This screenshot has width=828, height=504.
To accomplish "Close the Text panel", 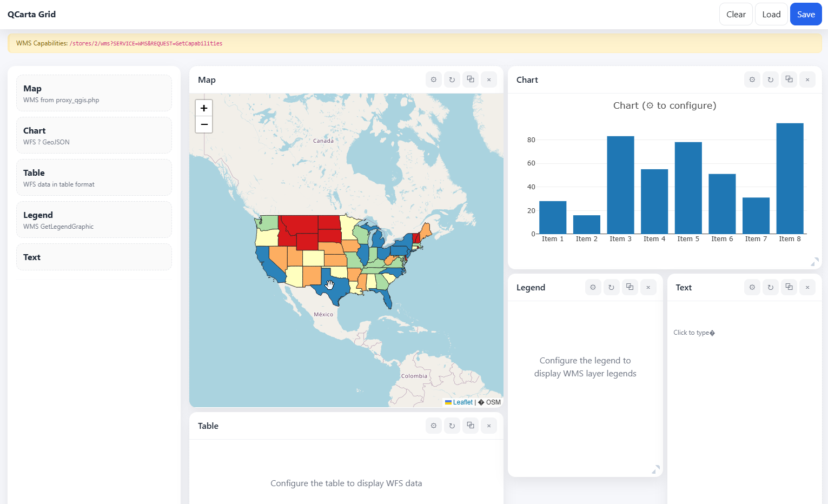I will point(807,287).
